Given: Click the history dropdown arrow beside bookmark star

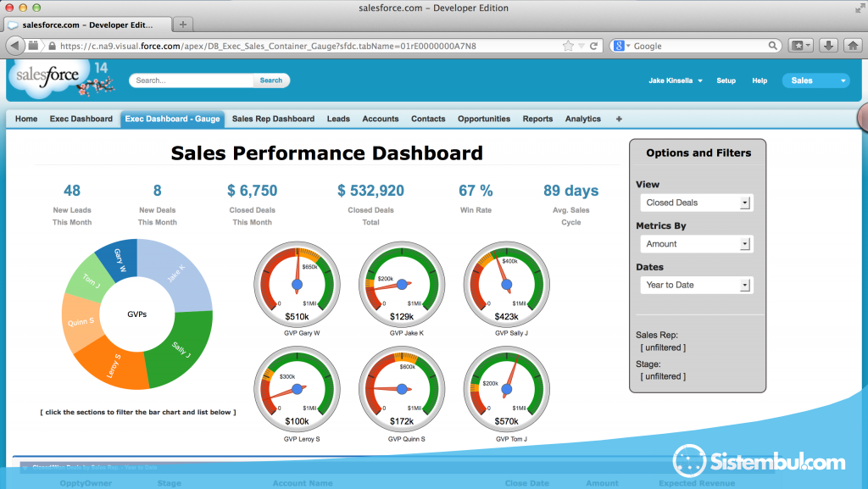Looking at the screenshot, I should [581, 46].
